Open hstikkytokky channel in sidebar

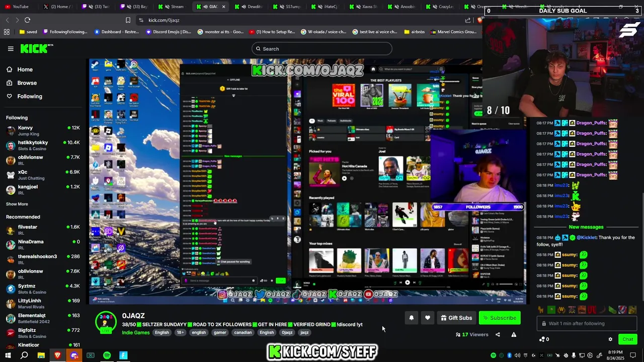point(43,145)
